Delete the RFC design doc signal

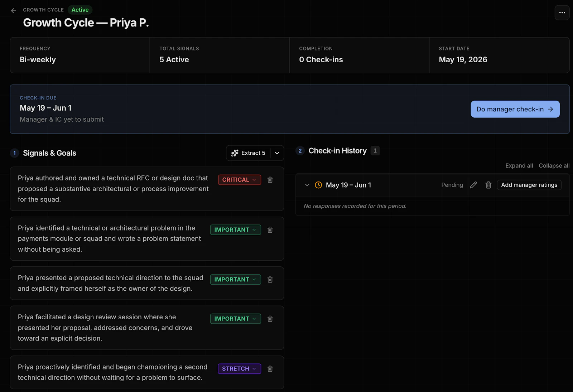click(x=270, y=180)
